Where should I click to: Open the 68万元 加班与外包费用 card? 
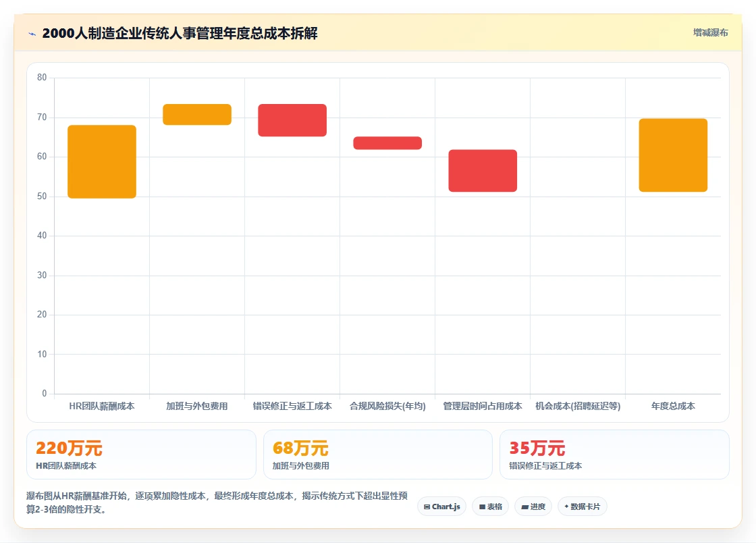(377, 455)
